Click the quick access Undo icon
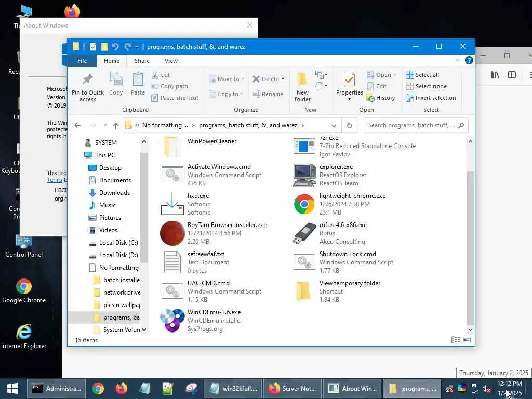This screenshot has height=399, width=532. [x=115, y=46]
